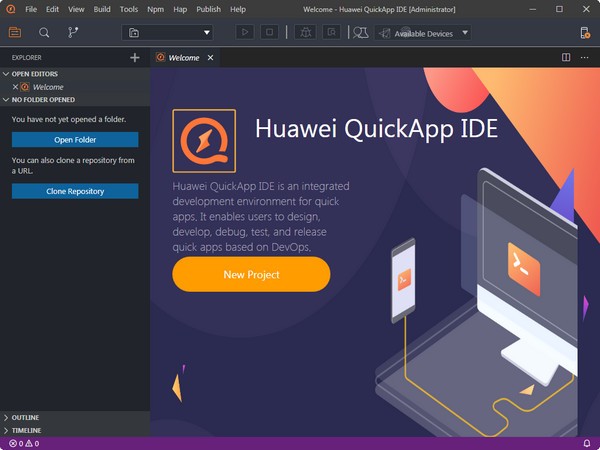Open the More Actions ellipsis menu
This screenshot has width=600, height=450.
tap(584, 57)
